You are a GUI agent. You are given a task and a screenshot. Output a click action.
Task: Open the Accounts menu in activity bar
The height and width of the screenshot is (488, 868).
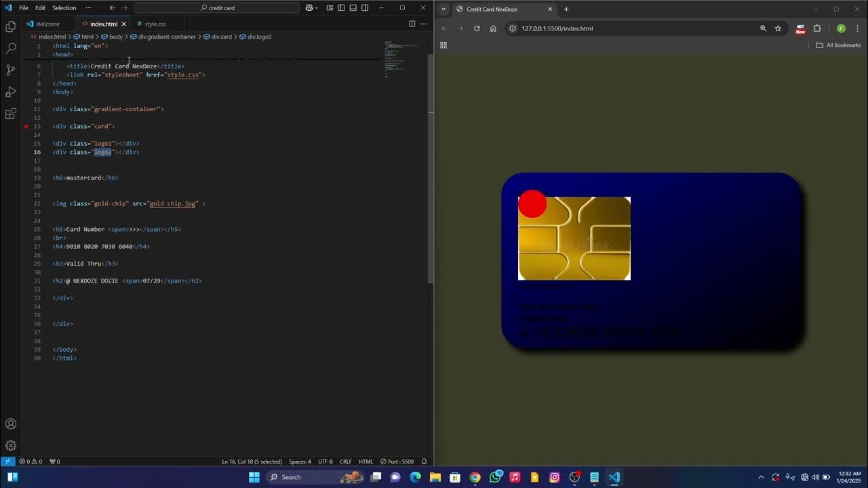[11, 424]
